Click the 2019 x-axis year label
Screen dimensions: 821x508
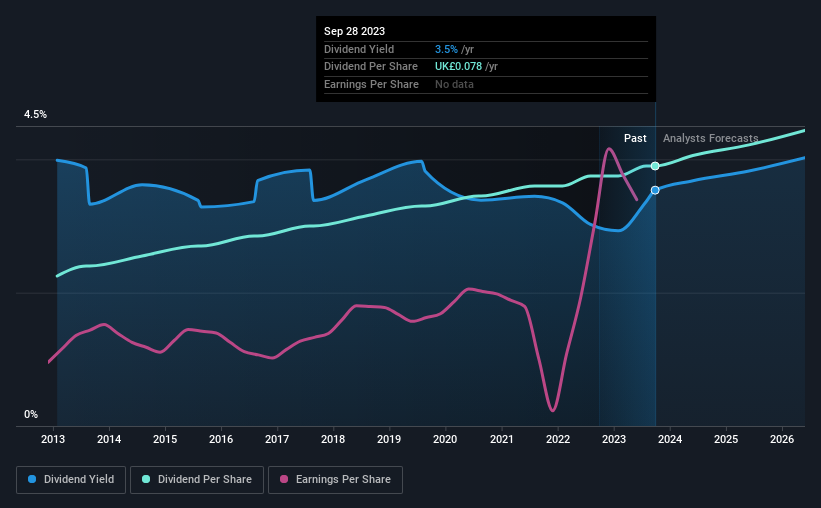point(389,439)
